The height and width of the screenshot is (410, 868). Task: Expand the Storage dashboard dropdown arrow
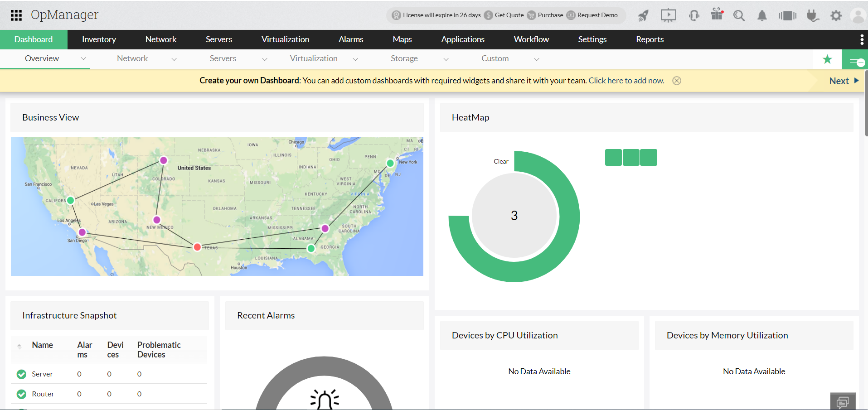coord(446,59)
